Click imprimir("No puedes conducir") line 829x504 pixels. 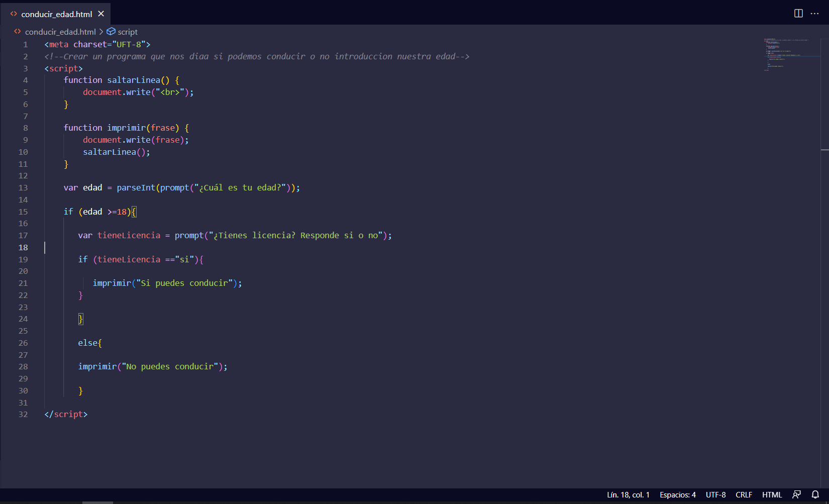153,366
